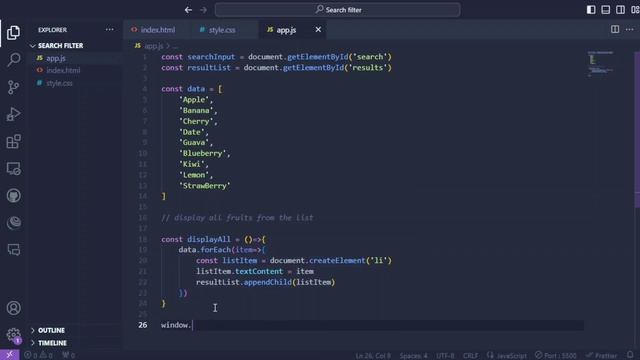Click Port : 5500 Live Server status

tap(556, 356)
